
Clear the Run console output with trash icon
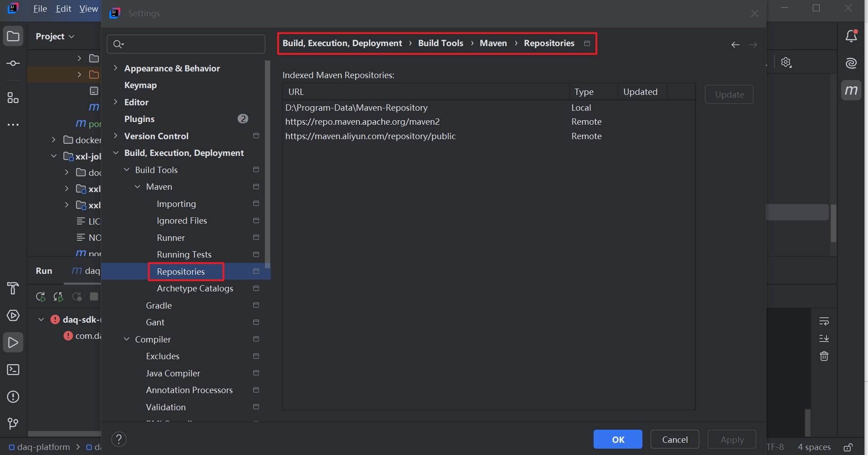click(x=824, y=356)
